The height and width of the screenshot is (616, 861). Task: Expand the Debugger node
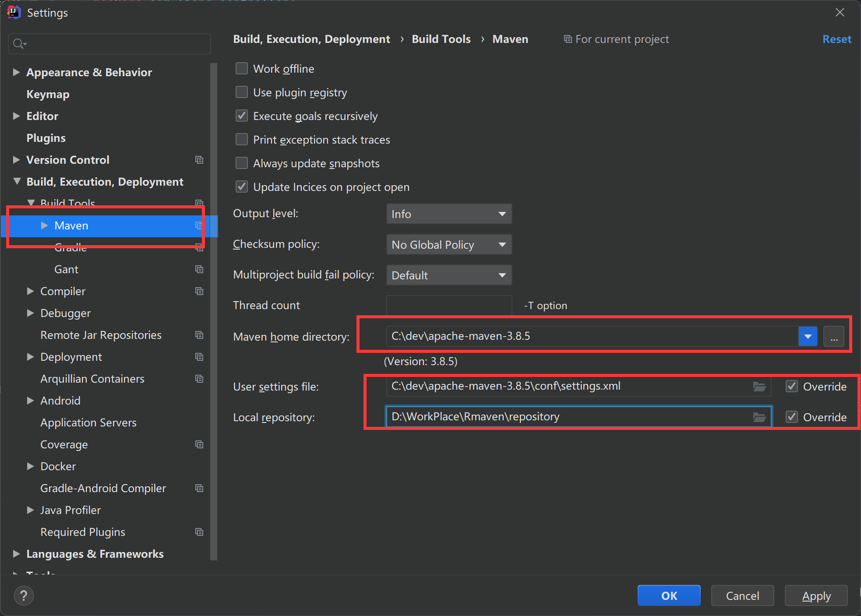pos(30,313)
